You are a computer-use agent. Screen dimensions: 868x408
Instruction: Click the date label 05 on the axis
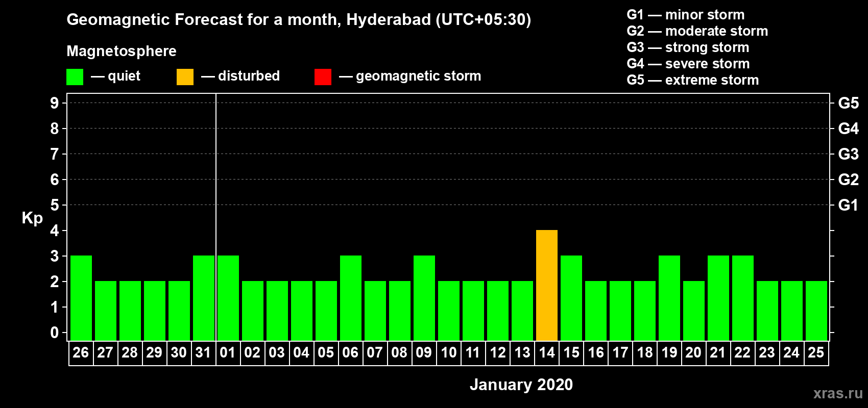coord(326,353)
